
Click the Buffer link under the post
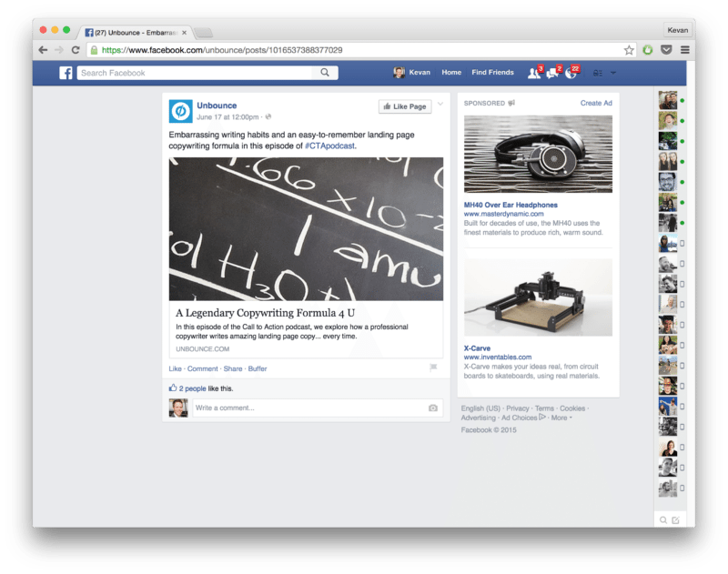pos(258,368)
